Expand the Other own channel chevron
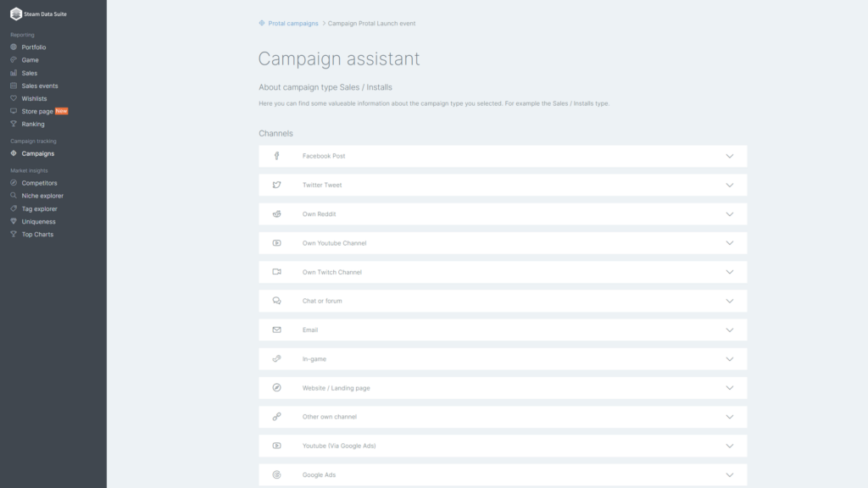Image resolution: width=868 pixels, height=488 pixels. pos(730,417)
